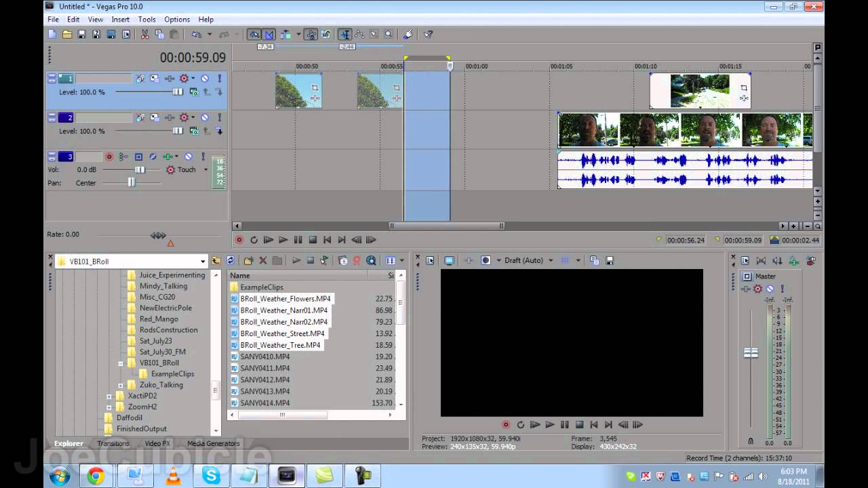Image resolution: width=868 pixels, height=488 pixels.
Task: Switch to the Media Generators tab
Action: click(214, 443)
